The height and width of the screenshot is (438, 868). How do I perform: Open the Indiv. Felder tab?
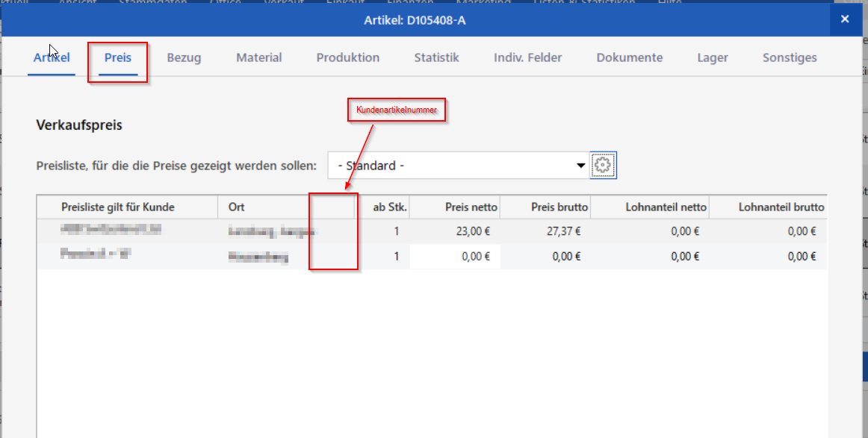point(527,57)
